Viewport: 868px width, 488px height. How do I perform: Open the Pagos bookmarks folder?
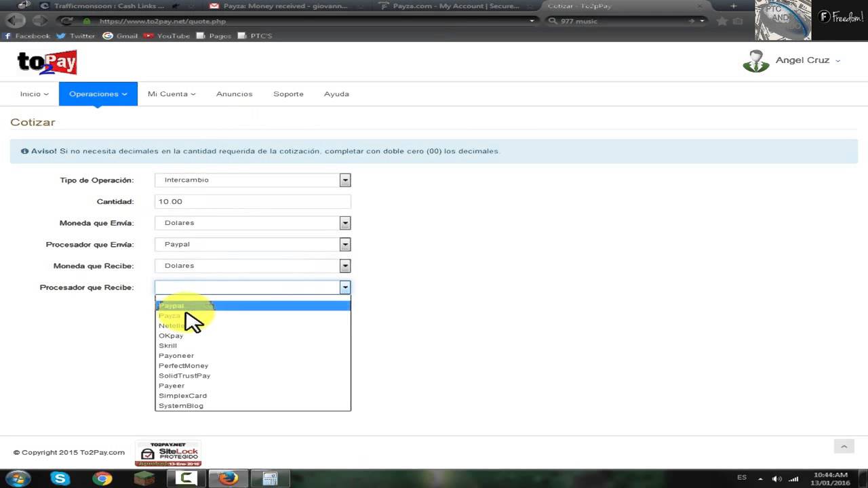tap(214, 36)
